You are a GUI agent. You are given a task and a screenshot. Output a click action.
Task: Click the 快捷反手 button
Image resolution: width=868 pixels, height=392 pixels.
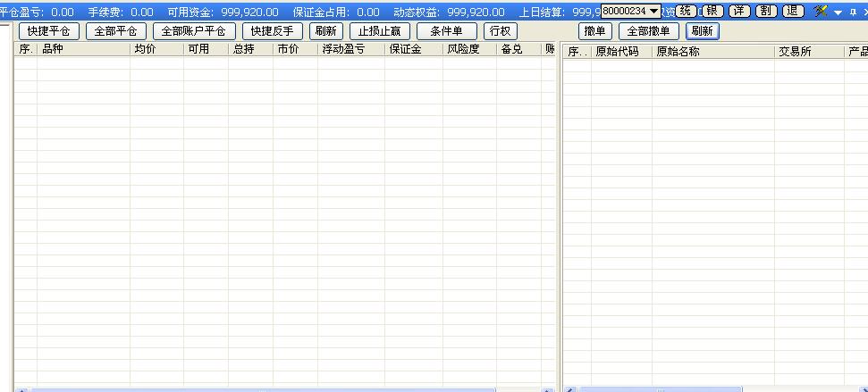pos(273,31)
